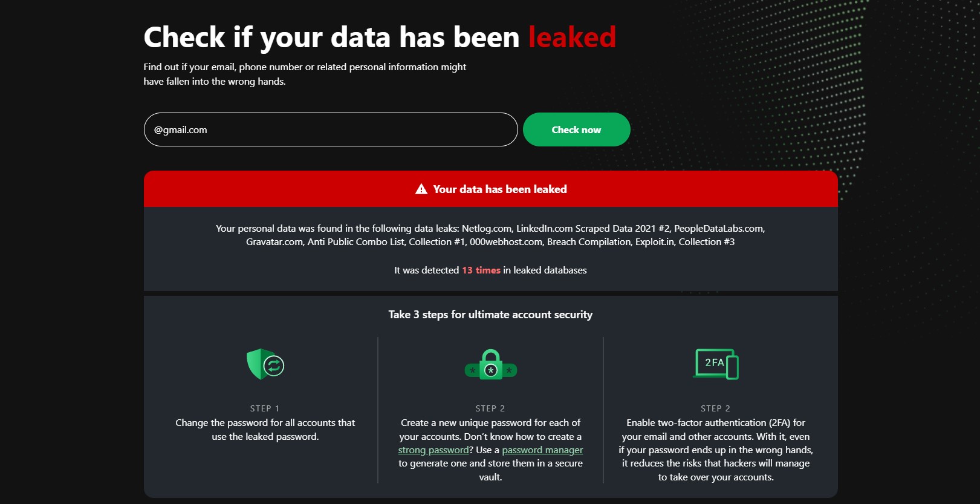980x504 pixels.
Task: Click the warning triangle icon in red banner
Action: [421, 189]
